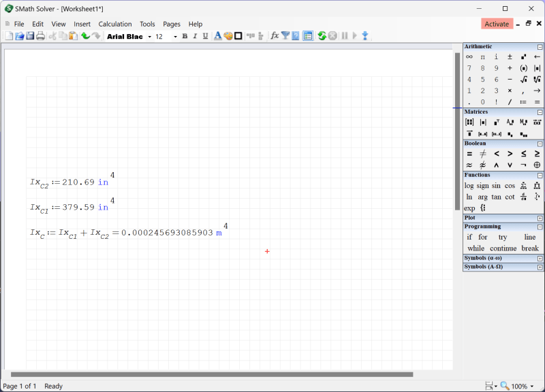545x392 pixels.
Task: Insert the absolute value operator from Arithmetic panel
Action: pyautogui.click(x=537, y=68)
